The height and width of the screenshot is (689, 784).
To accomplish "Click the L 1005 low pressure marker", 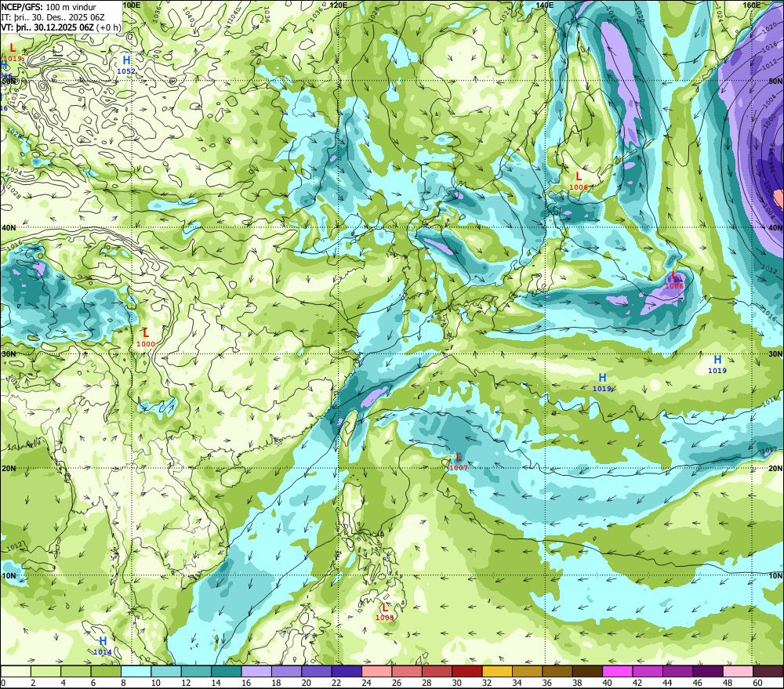I will click(x=384, y=611).
